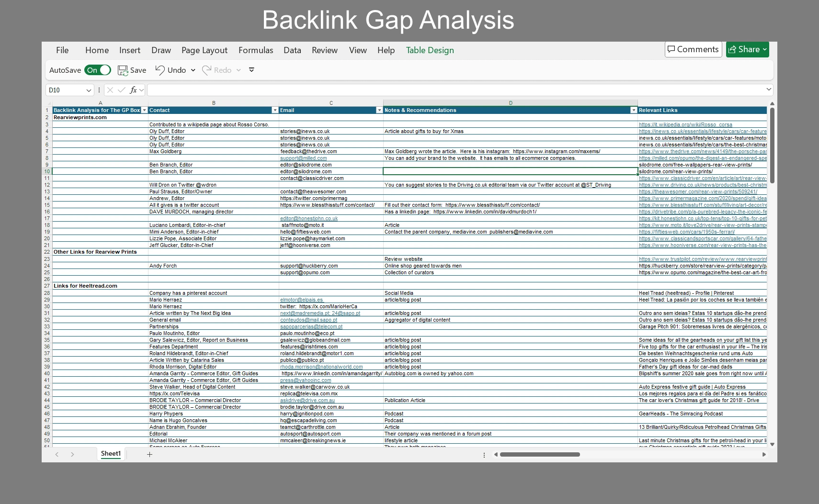Screen dimensions: 819x504
Task: Click previous sheet navigation arrow
Action: click(x=57, y=454)
